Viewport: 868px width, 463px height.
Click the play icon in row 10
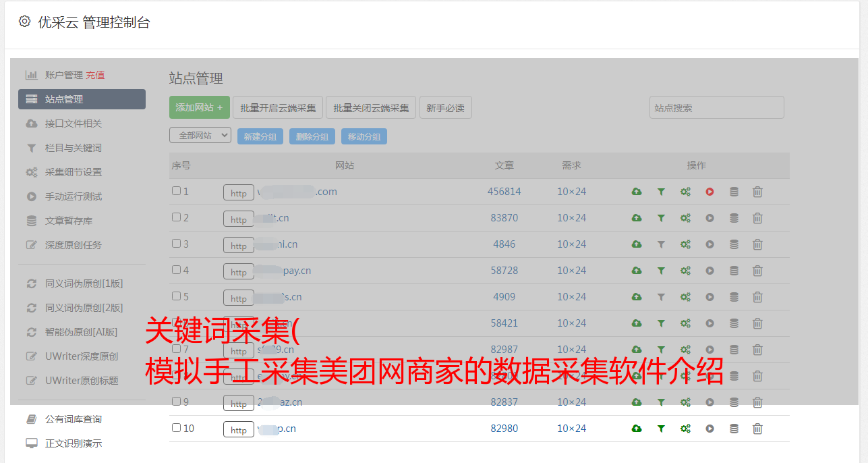coord(710,429)
